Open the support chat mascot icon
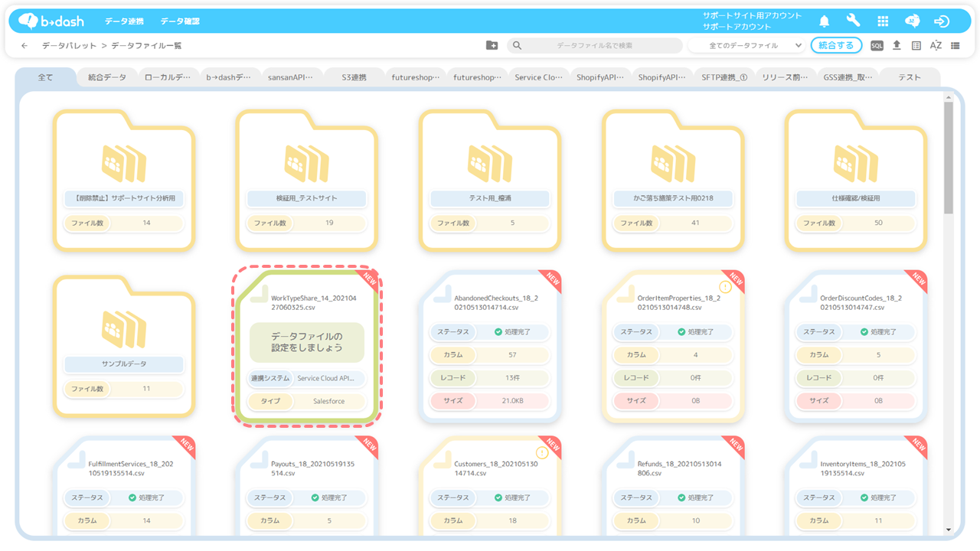 pyautogui.click(x=912, y=21)
